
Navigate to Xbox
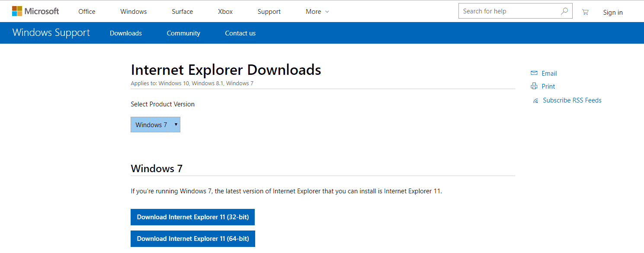[x=225, y=12]
